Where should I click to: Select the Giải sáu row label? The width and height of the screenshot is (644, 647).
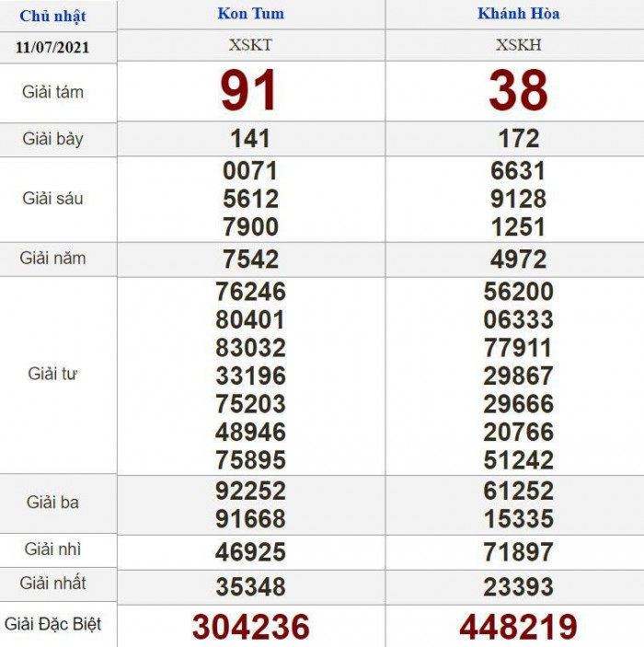(x=52, y=199)
